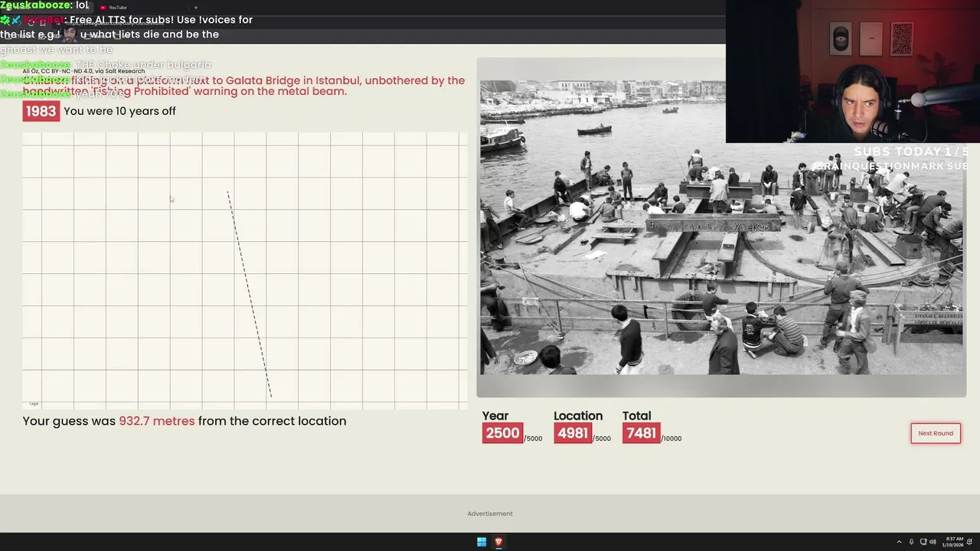Click the Advertisement label at page bottom
Screen dimensions: 980x551
pyautogui.click(x=490, y=514)
